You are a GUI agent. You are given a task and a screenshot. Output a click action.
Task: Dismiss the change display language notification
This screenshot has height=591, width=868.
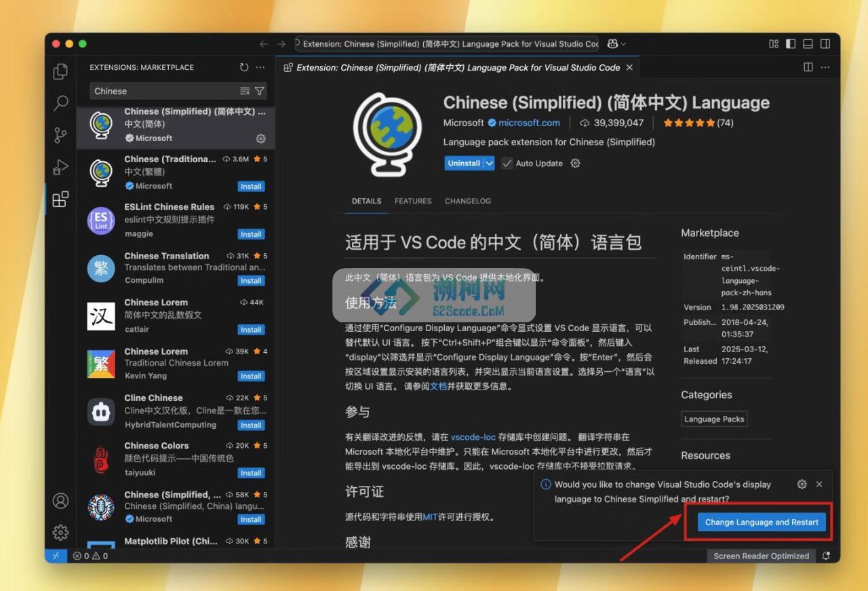pos(819,484)
